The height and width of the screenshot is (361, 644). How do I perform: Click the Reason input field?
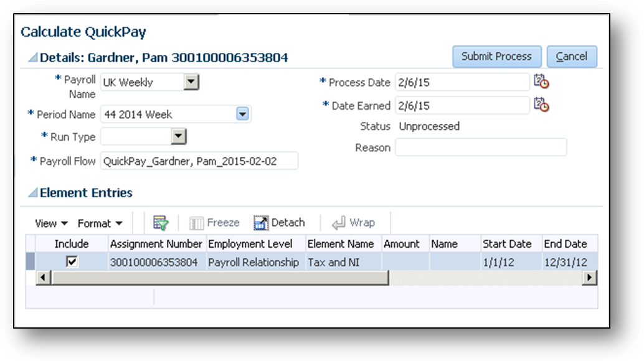(481, 148)
